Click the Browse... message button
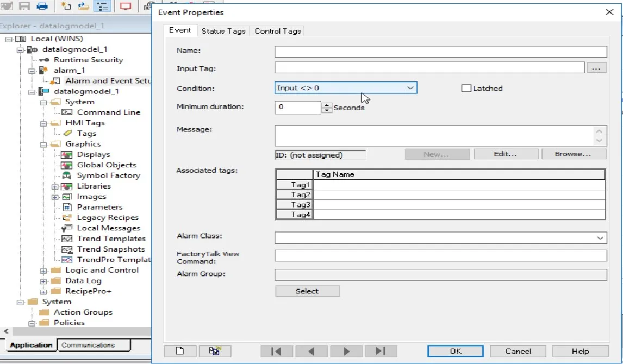This screenshot has height=364, width=623. coord(574,154)
